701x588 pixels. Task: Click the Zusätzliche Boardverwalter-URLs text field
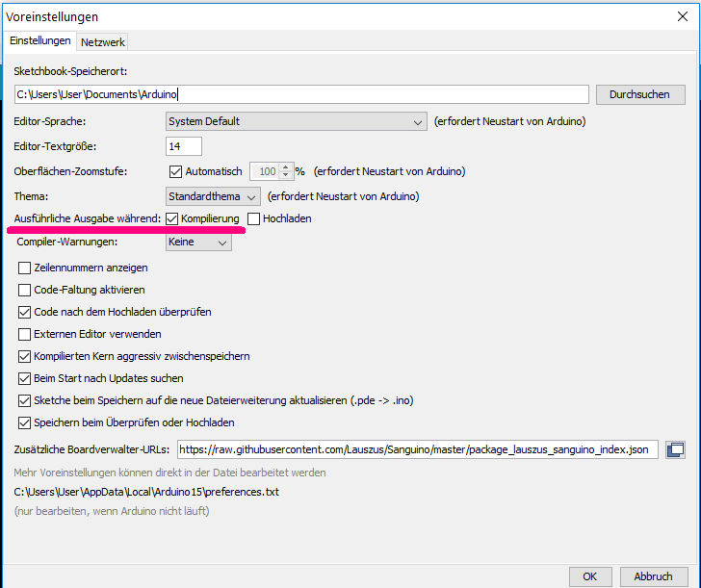pyautogui.click(x=418, y=449)
